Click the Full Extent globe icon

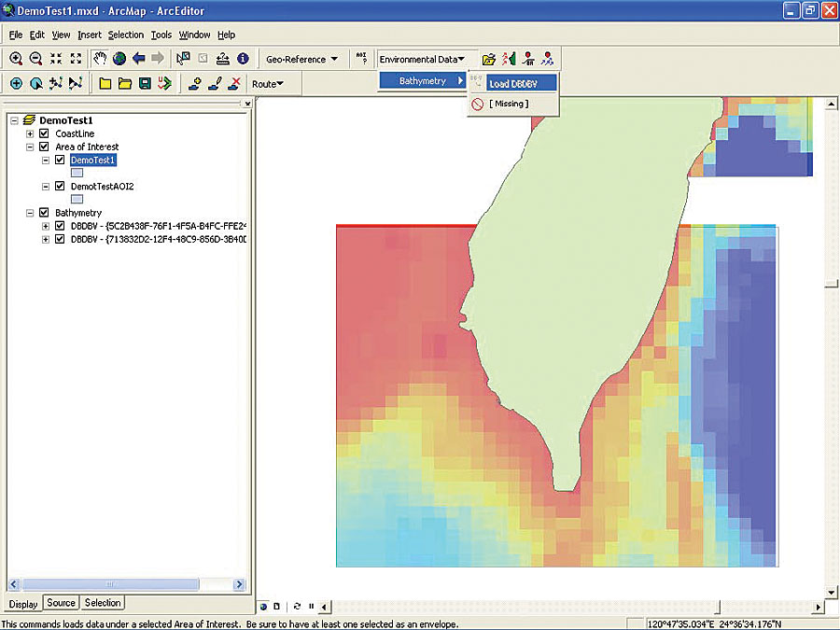[119, 59]
